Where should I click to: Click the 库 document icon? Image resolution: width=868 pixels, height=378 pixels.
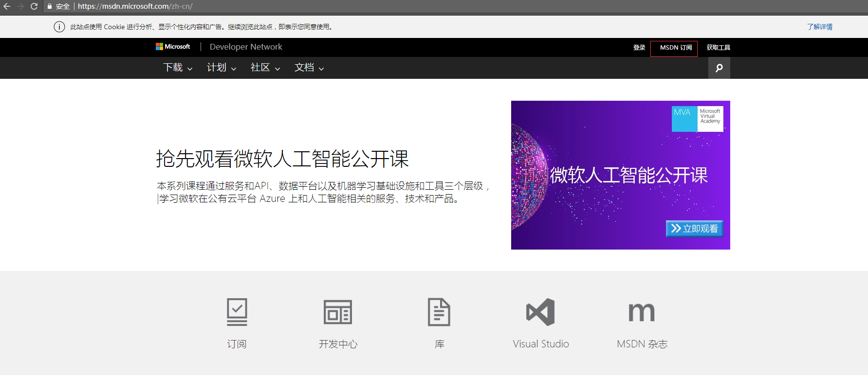pyautogui.click(x=439, y=312)
